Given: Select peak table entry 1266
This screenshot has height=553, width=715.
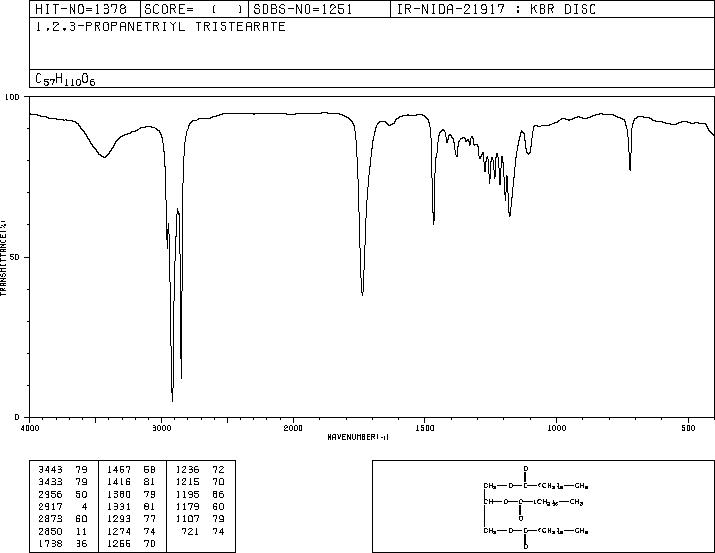Looking at the screenshot, I should point(119,543).
